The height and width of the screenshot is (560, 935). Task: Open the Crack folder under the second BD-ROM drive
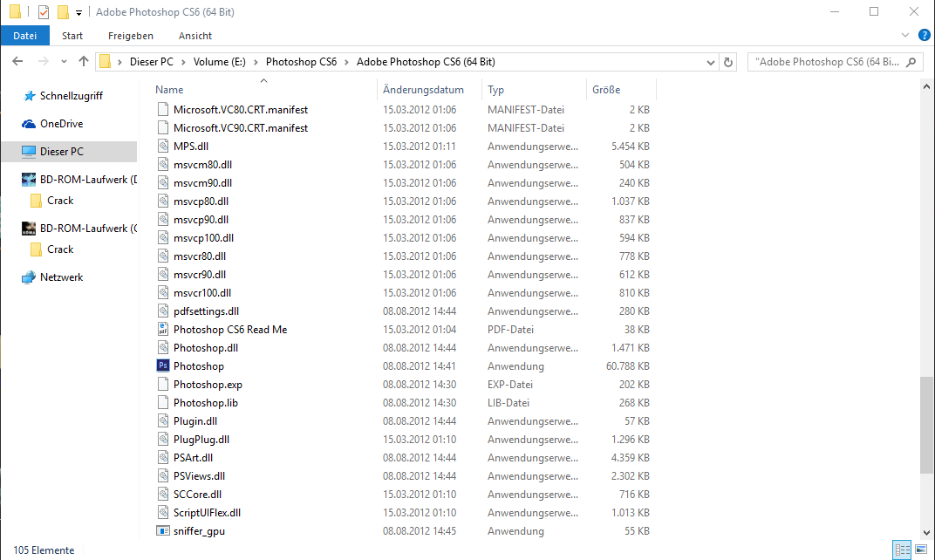click(60, 249)
